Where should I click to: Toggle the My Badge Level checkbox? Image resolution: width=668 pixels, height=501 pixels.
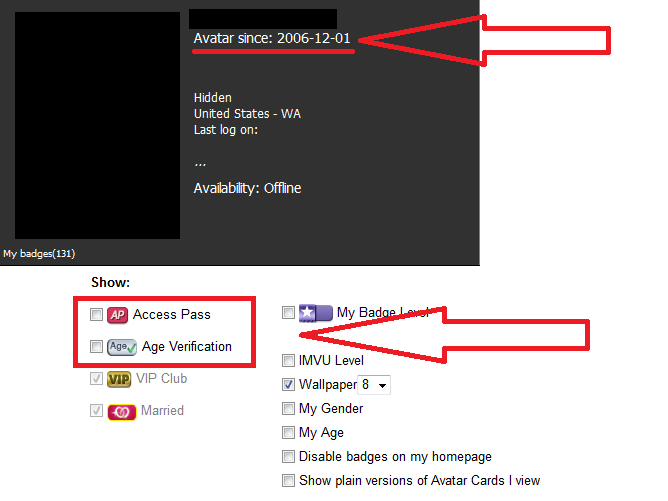tap(288, 312)
